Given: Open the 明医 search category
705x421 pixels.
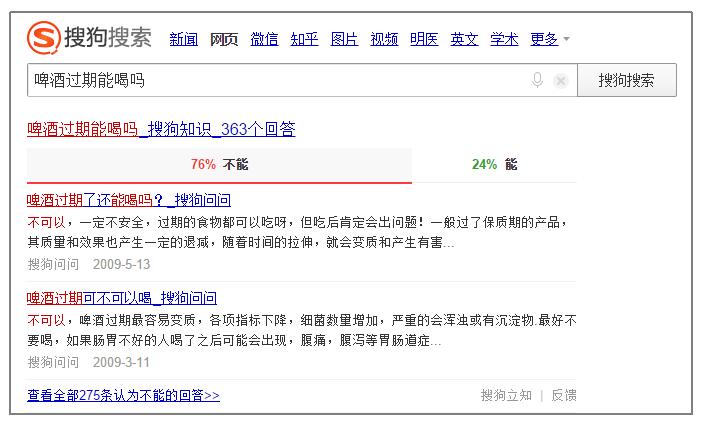Looking at the screenshot, I should pyautogui.click(x=424, y=39).
